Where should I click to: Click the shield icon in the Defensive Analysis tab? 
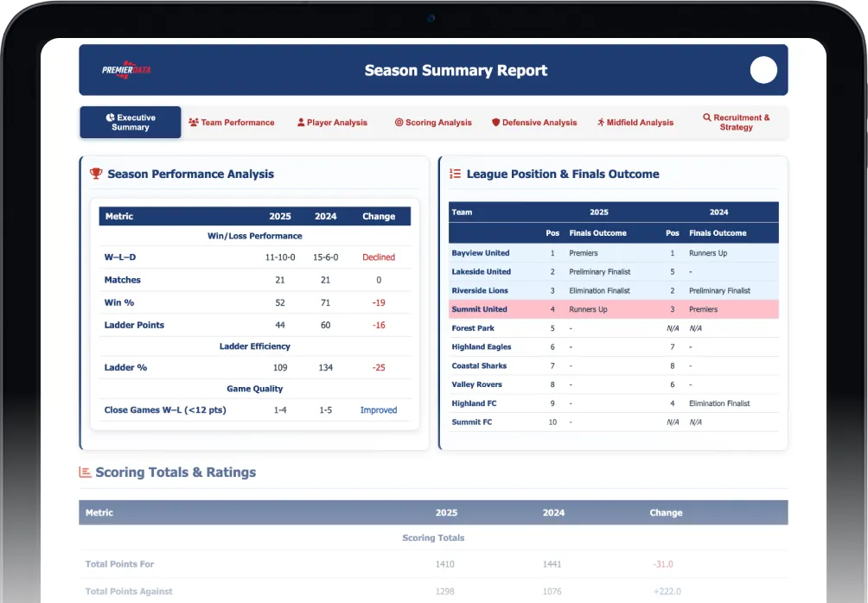(x=495, y=123)
